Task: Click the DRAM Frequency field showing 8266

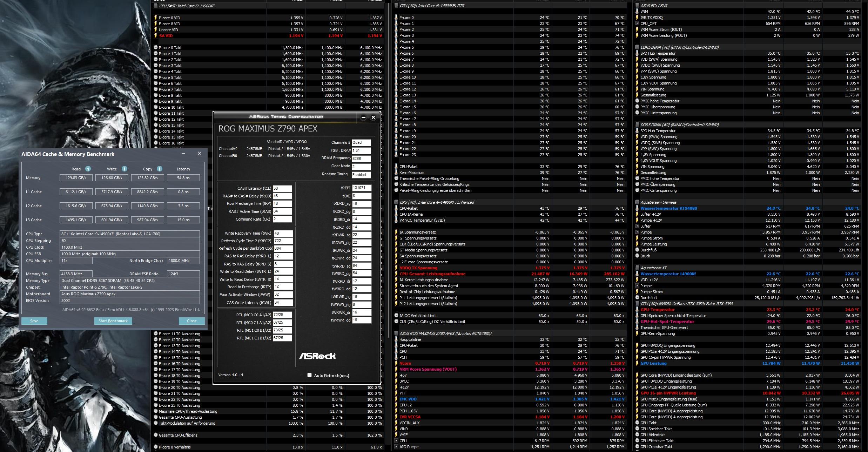Action: [x=361, y=158]
